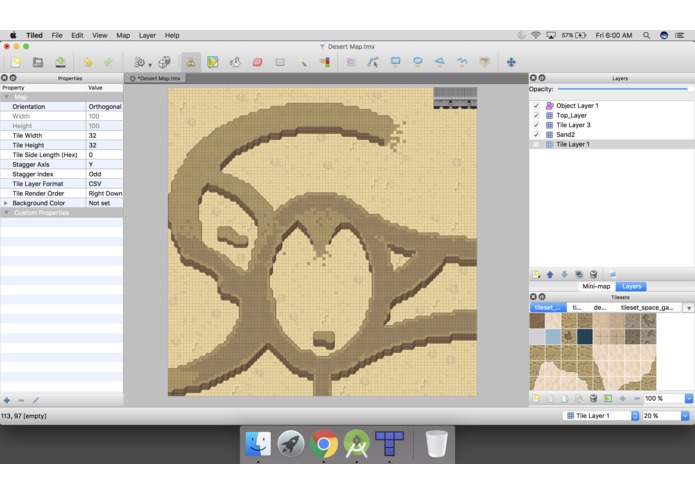Viewport: 695px width, 494px height.
Task: Select the Magic Wand tool
Action: tap(303, 62)
